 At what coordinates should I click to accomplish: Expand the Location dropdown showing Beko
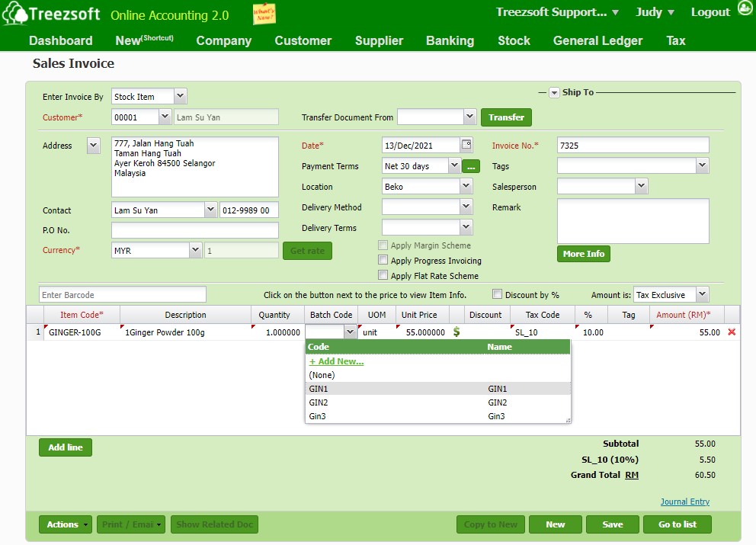pos(466,186)
